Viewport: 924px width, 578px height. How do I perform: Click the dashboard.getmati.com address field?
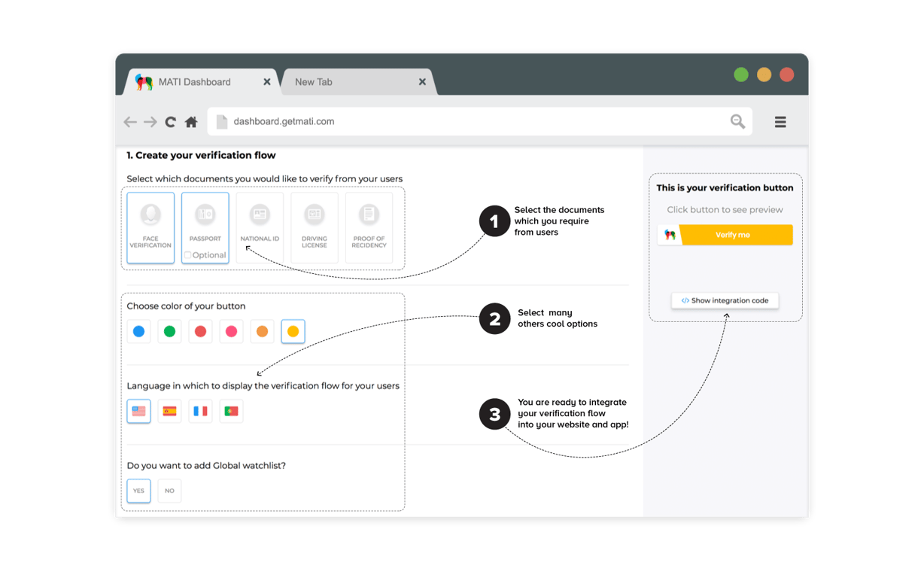pyautogui.click(x=480, y=121)
